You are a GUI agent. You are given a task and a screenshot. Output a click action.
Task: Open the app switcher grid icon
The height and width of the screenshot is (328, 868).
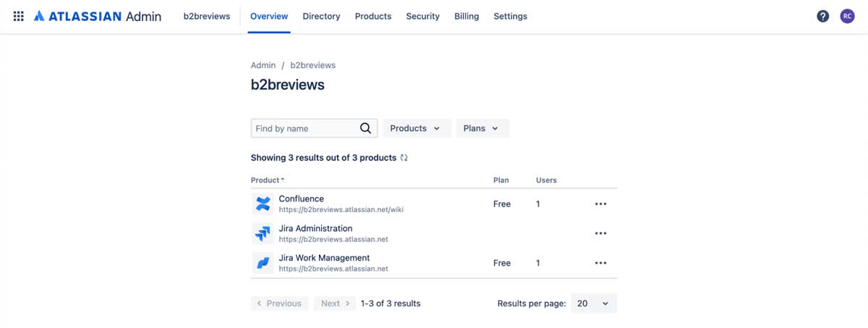(19, 16)
